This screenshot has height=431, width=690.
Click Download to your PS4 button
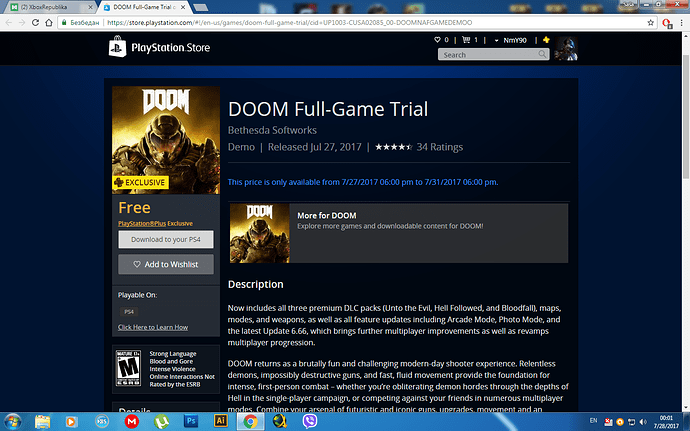point(166,239)
